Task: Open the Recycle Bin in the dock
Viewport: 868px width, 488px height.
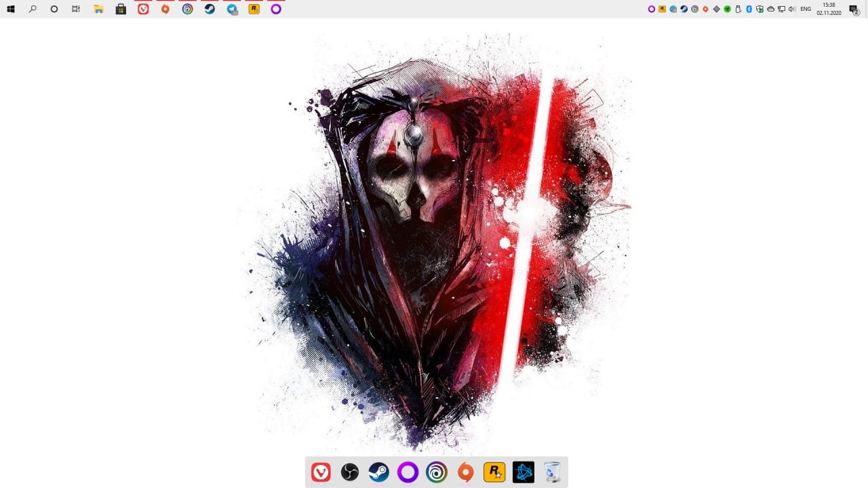Action: [x=553, y=472]
